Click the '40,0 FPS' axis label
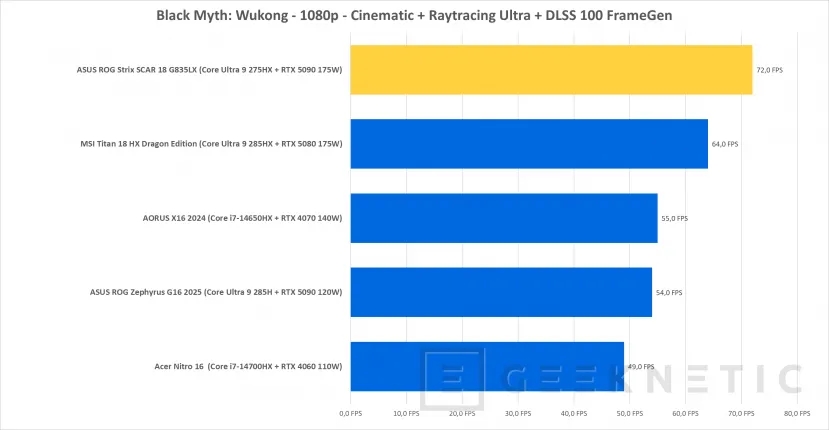Viewport: 829px width, 430px height. [574, 414]
